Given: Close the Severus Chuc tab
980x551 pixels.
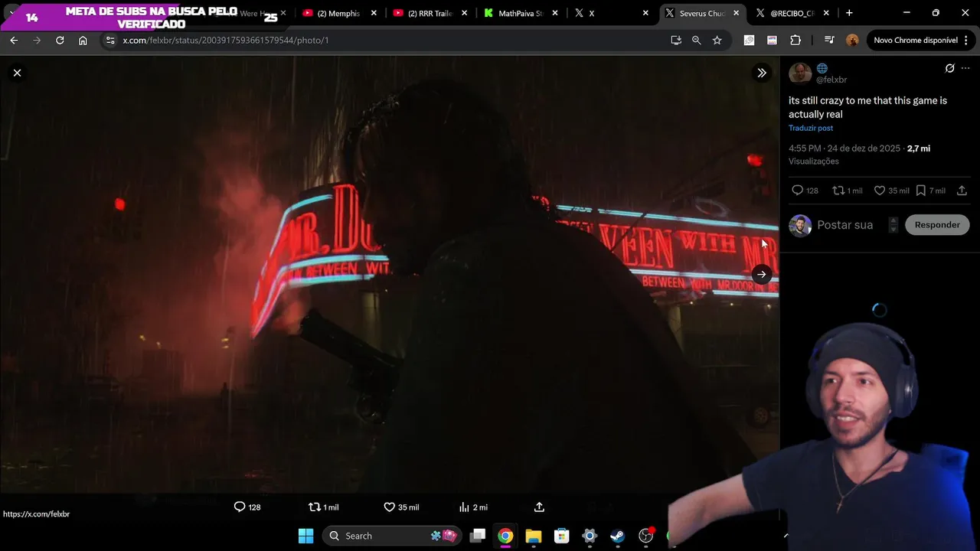Looking at the screenshot, I should (x=736, y=13).
